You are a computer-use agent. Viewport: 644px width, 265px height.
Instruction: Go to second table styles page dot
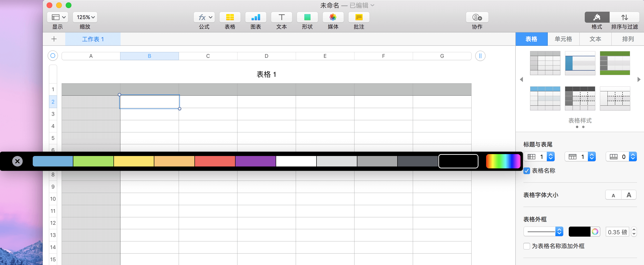click(583, 127)
